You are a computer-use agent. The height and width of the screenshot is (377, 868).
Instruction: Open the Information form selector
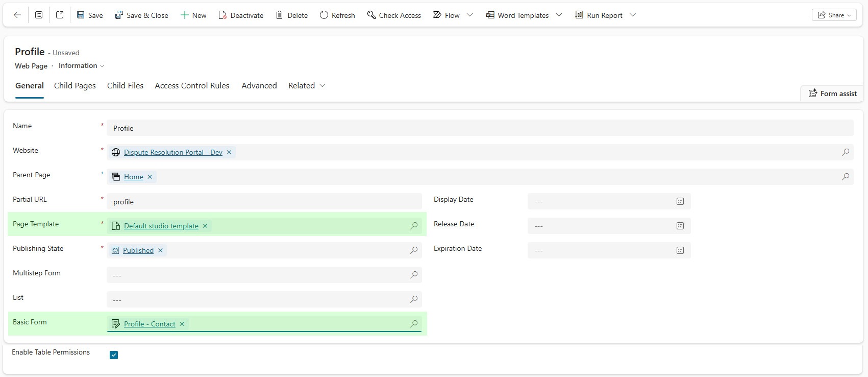pos(81,66)
